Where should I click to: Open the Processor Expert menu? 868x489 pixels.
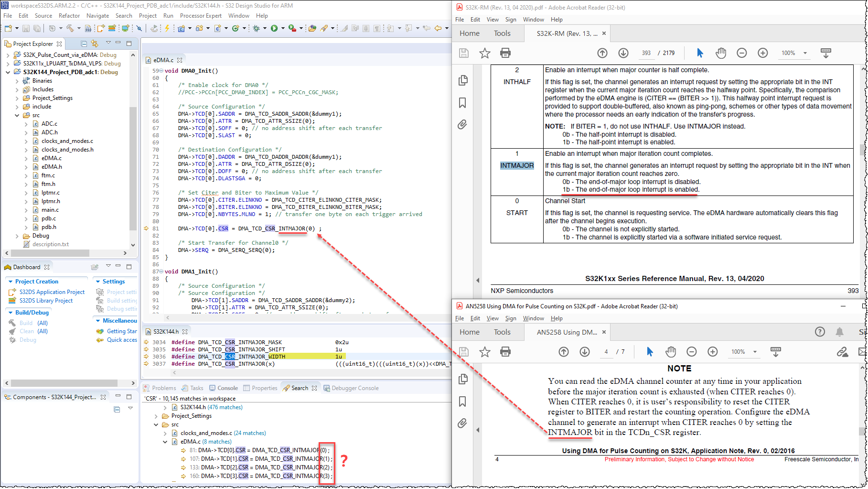(201, 16)
